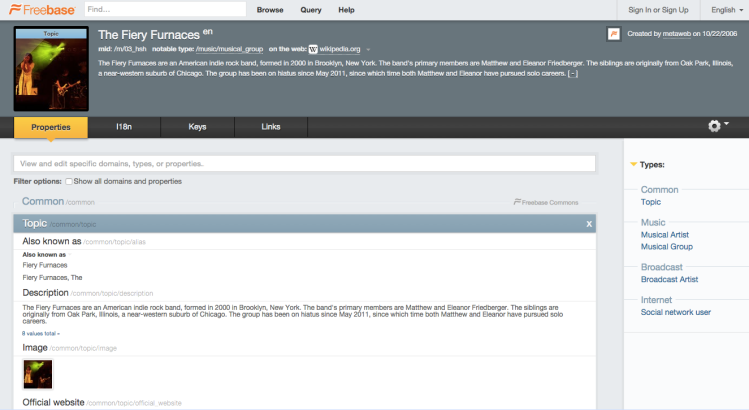Image resolution: width=749 pixels, height=410 pixels.
Task: Open the Broadcast Artist type link
Action: tap(669, 280)
